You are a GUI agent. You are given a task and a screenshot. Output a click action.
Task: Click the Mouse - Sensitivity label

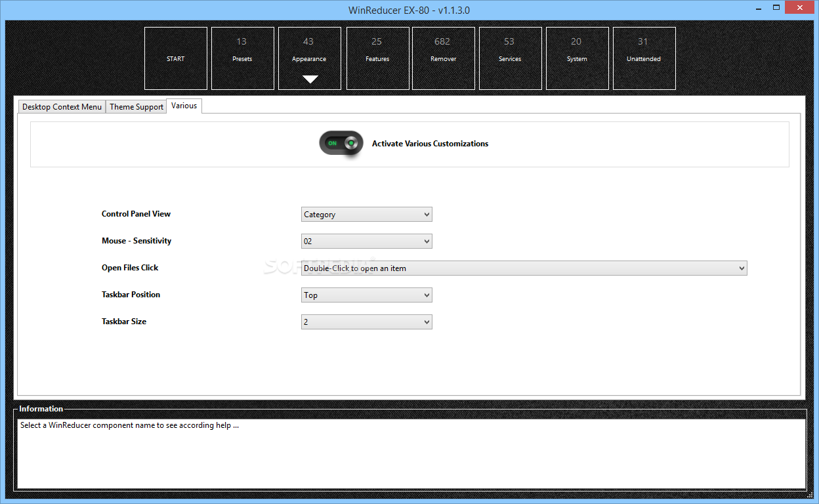click(136, 241)
